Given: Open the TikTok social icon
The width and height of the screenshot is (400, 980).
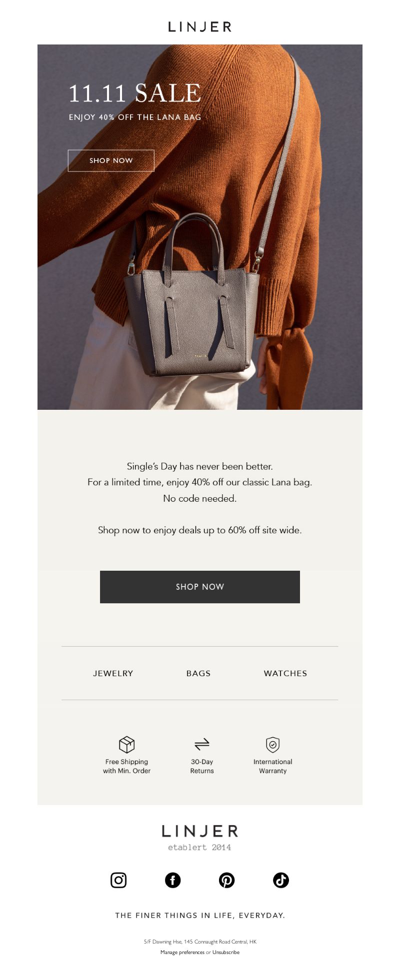Looking at the screenshot, I should point(281,880).
